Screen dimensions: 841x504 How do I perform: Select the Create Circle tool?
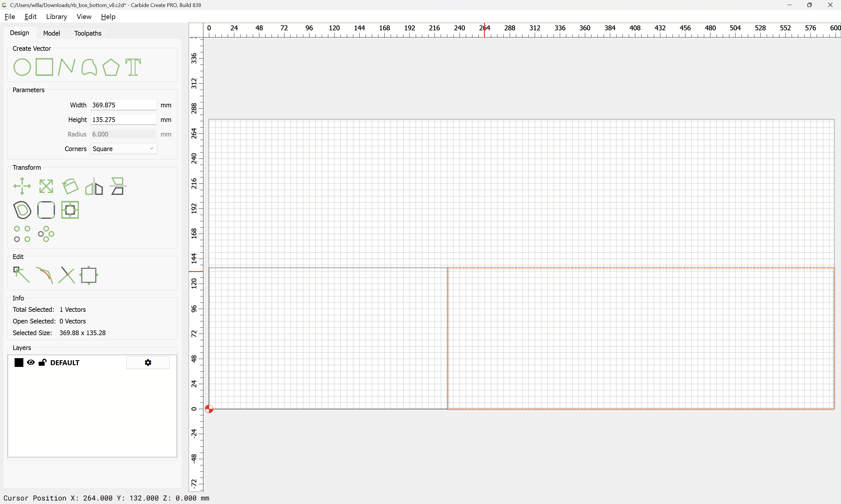coord(22,67)
